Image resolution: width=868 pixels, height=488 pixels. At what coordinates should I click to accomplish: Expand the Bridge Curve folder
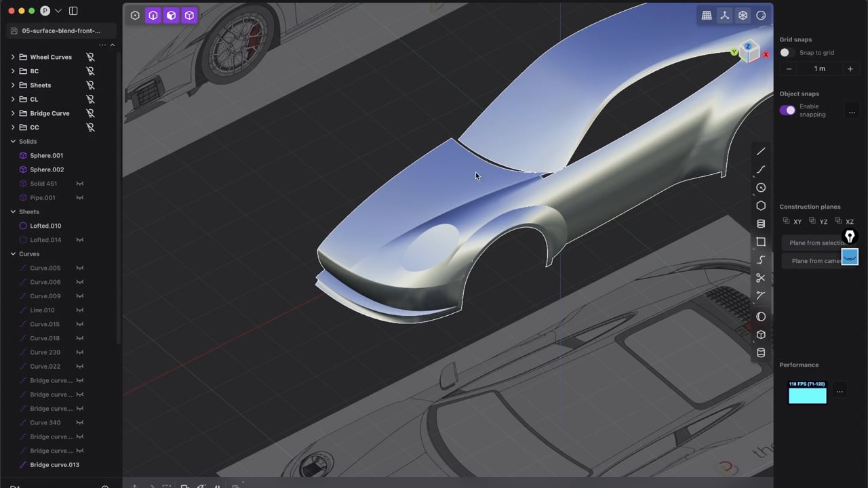pos(13,113)
